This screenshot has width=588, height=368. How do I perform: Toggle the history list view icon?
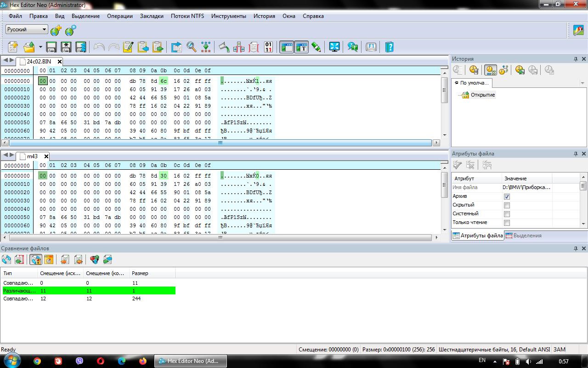[x=490, y=70]
